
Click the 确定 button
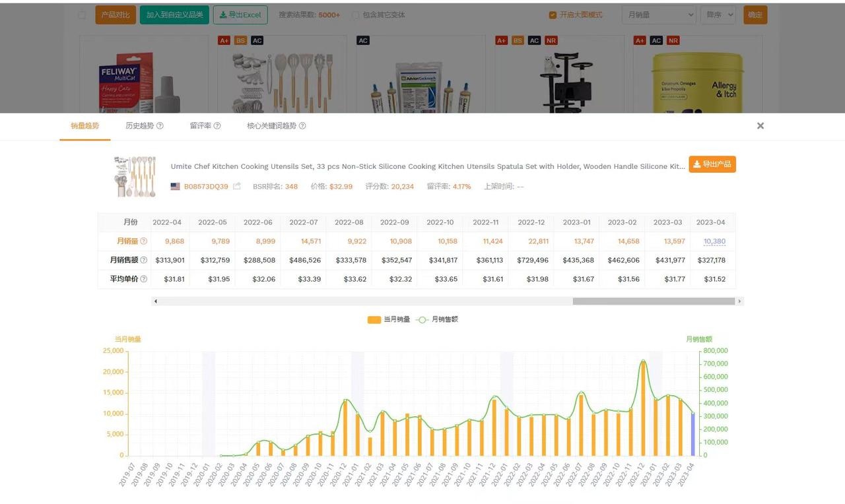755,15
